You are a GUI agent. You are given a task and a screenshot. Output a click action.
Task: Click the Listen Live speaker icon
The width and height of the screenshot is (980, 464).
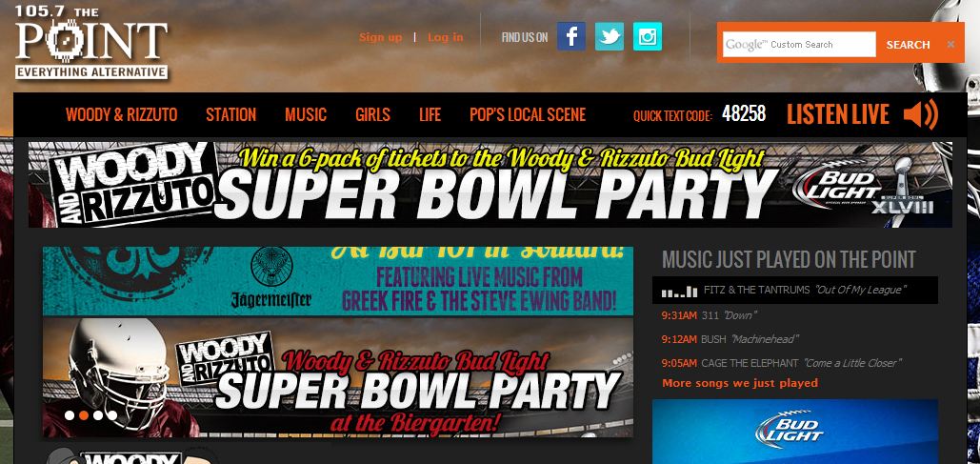pyautogui.click(x=921, y=114)
